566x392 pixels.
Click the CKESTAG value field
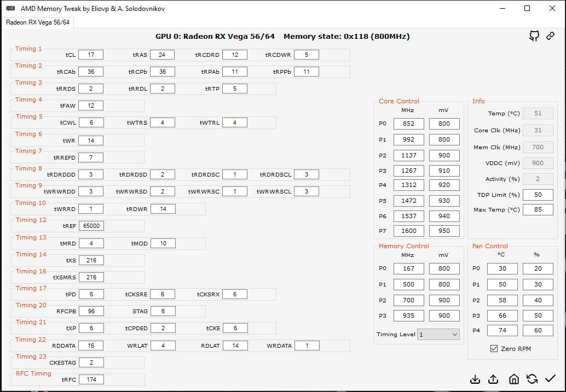click(x=91, y=362)
